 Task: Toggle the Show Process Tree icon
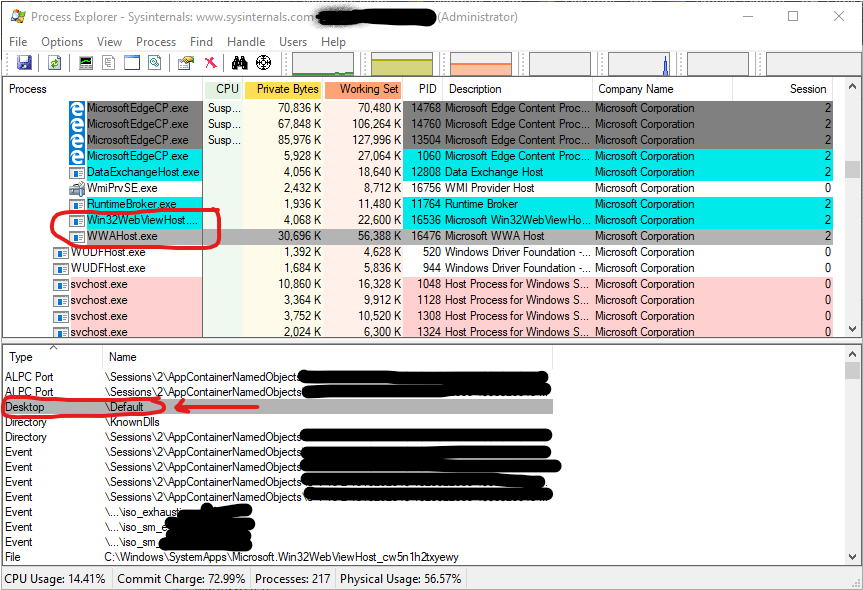[108, 63]
